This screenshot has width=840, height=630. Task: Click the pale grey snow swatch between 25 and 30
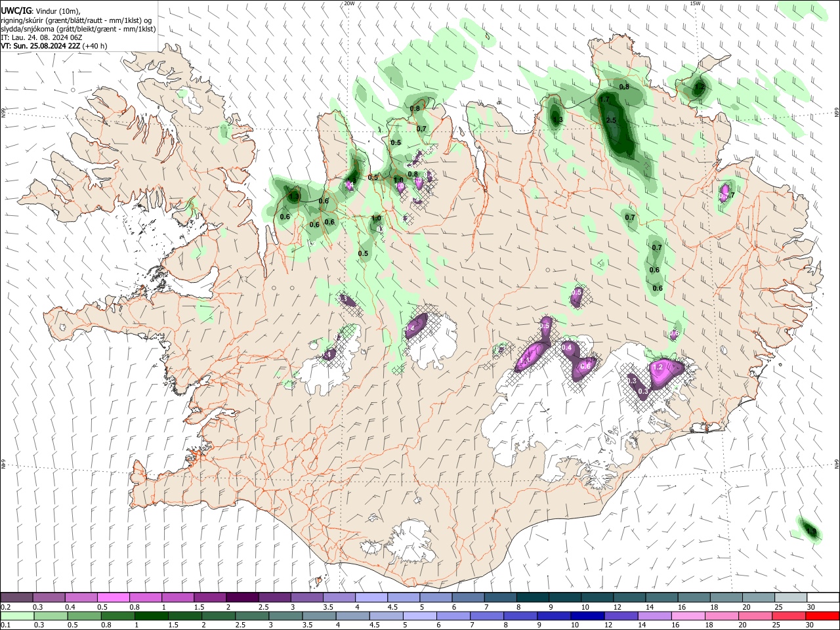[x=791, y=597]
